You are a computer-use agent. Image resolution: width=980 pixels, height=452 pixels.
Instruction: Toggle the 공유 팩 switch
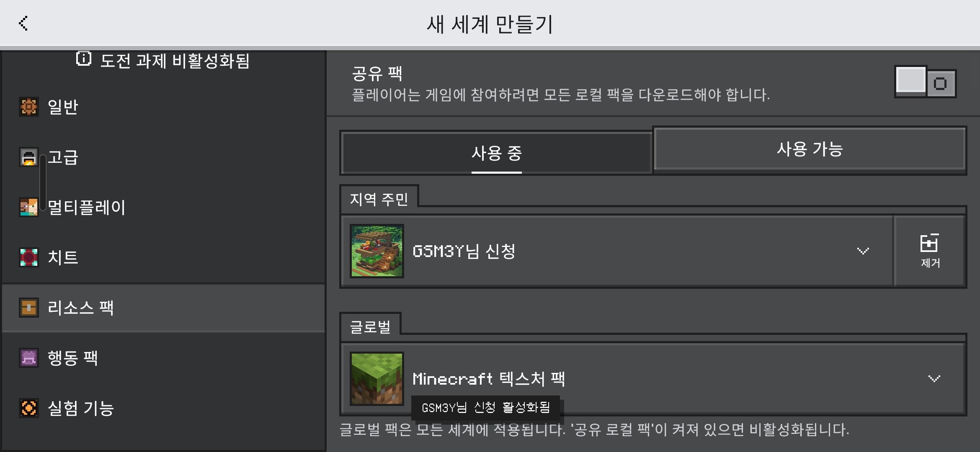(925, 82)
